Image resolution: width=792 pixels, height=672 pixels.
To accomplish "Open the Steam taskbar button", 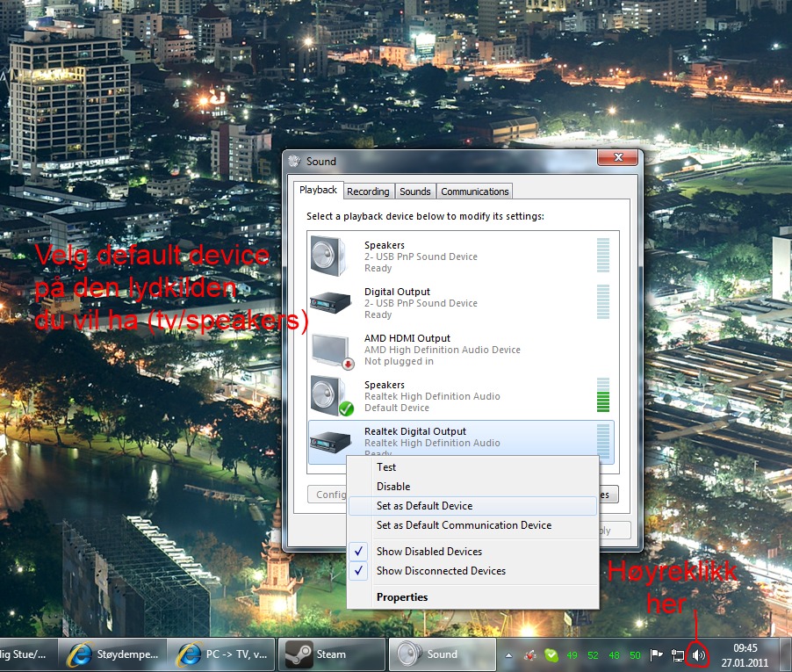I will (x=331, y=654).
